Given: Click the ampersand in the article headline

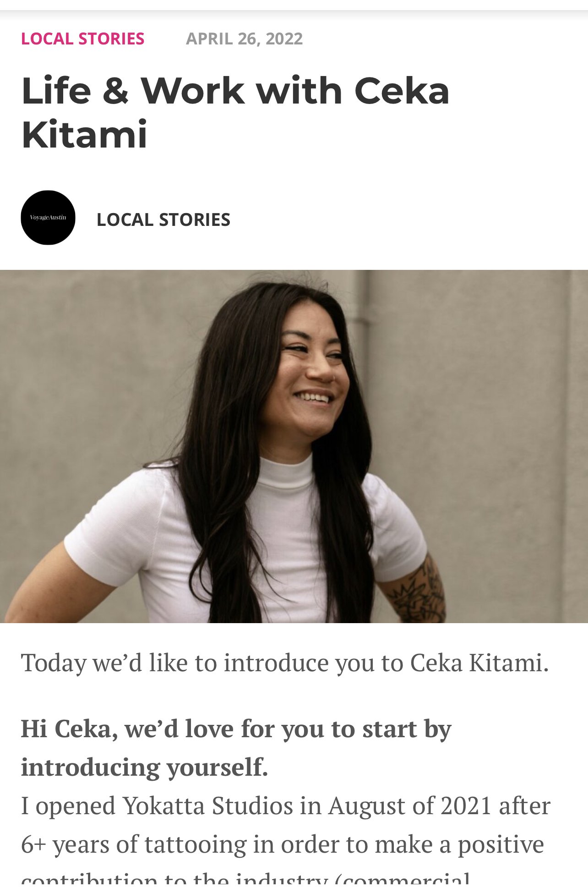Looking at the screenshot, I should pos(115,91).
